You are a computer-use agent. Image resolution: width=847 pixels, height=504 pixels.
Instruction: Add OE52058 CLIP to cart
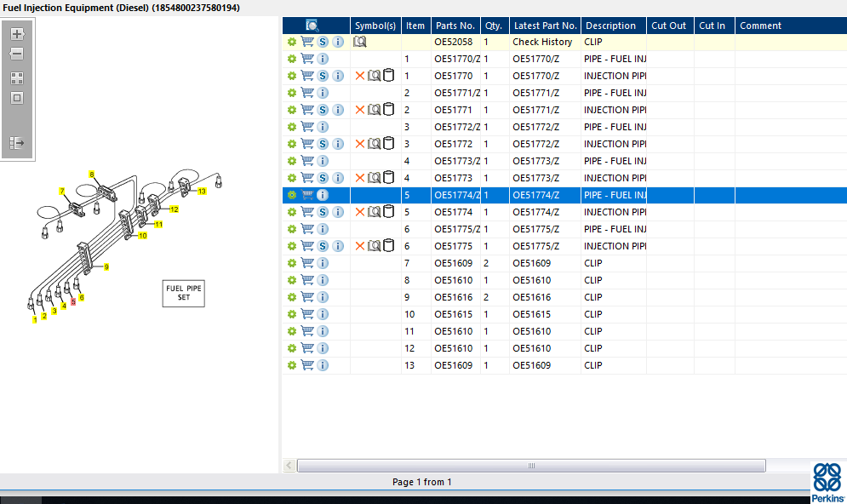(x=307, y=42)
